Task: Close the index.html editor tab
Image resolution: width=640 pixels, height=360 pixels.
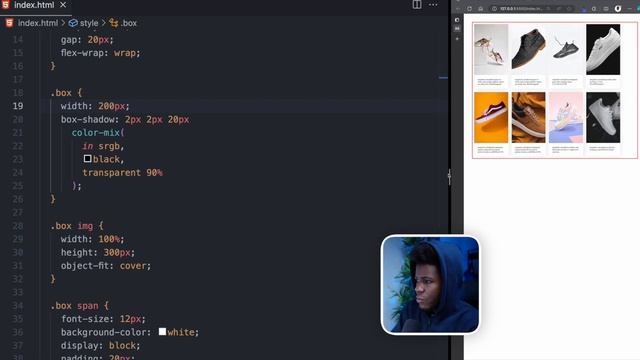Action: coord(63,5)
